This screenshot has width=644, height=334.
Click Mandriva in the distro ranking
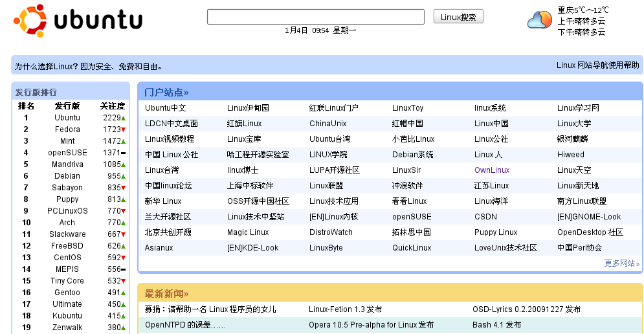[67, 164]
